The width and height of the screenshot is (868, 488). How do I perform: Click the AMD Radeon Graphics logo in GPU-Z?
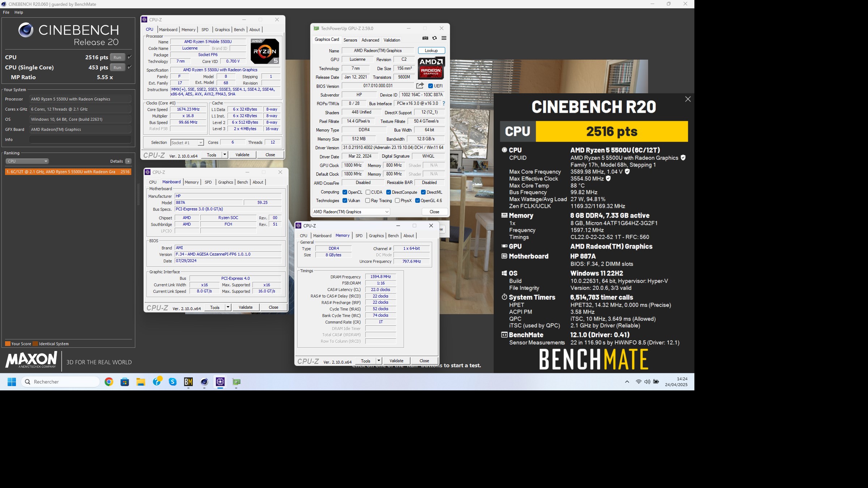tap(431, 68)
